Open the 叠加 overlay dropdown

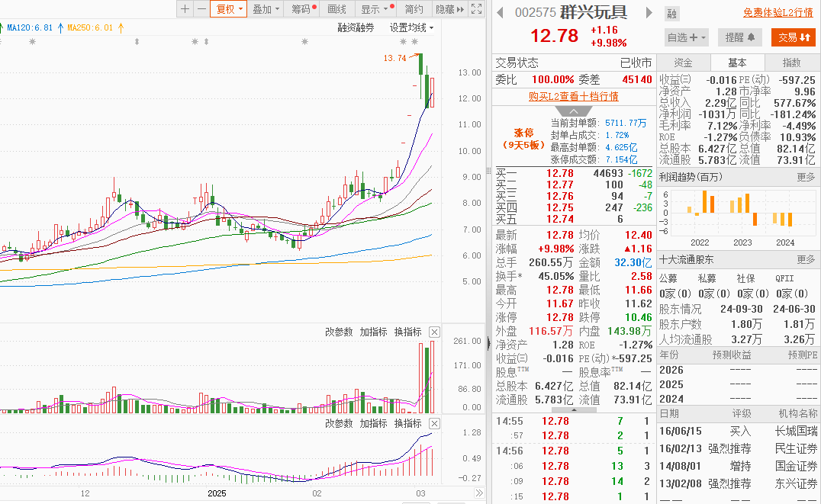[266, 9]
